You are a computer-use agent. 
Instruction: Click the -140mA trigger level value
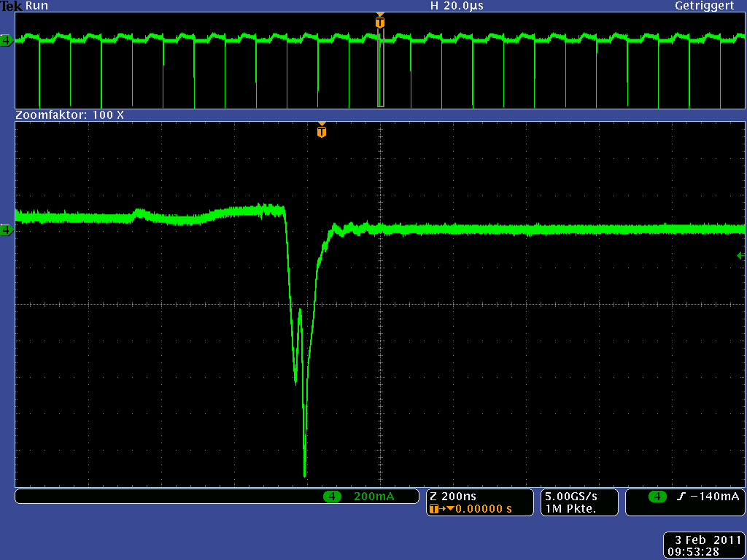pos(715,497)
